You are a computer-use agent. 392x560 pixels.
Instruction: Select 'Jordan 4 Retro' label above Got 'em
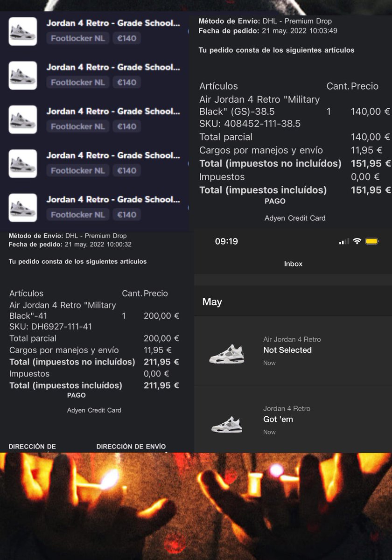pos(287,408)
